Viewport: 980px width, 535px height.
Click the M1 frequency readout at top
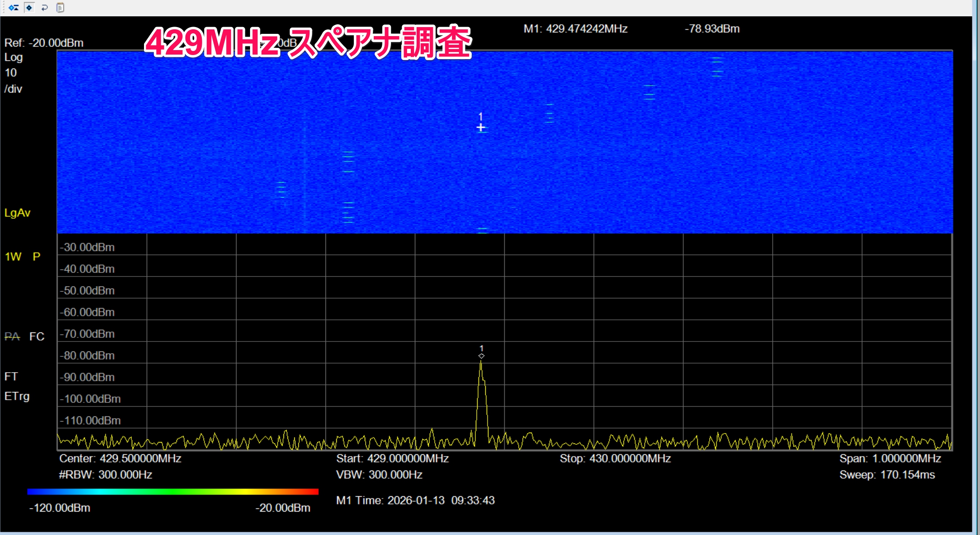click(575, 29)
